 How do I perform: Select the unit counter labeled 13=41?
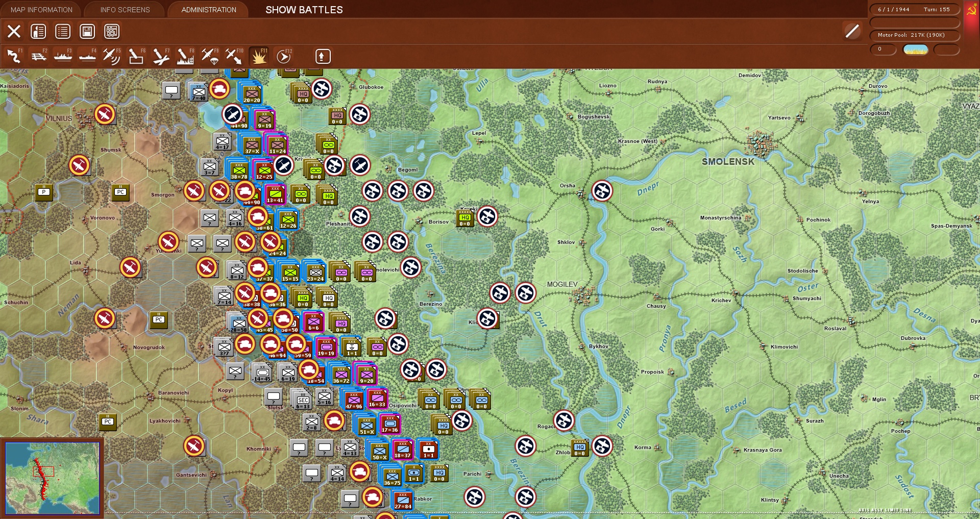coord(275,194)
